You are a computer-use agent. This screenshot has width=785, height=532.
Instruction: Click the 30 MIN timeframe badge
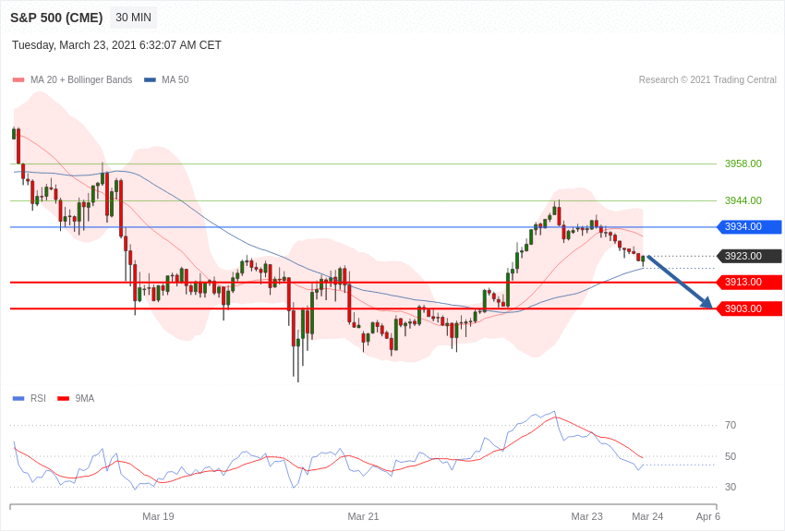point(133,18)
